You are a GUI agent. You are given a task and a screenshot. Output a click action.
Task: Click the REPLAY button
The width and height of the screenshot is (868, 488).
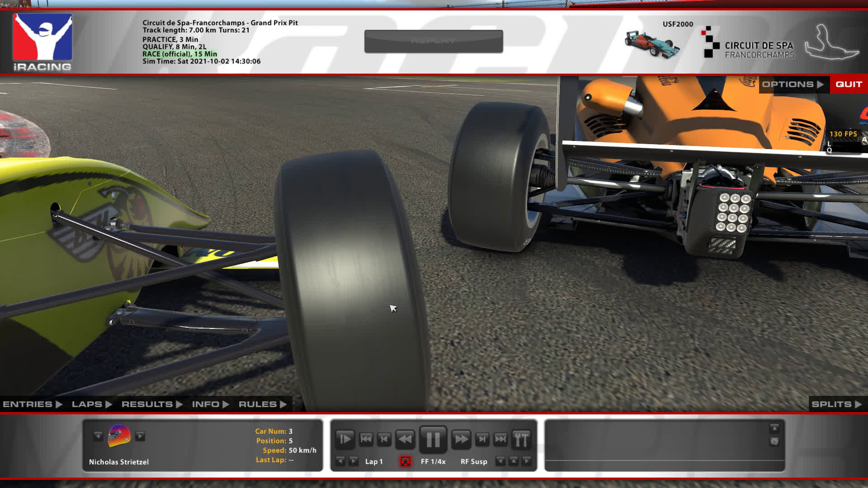pos(433,42)
